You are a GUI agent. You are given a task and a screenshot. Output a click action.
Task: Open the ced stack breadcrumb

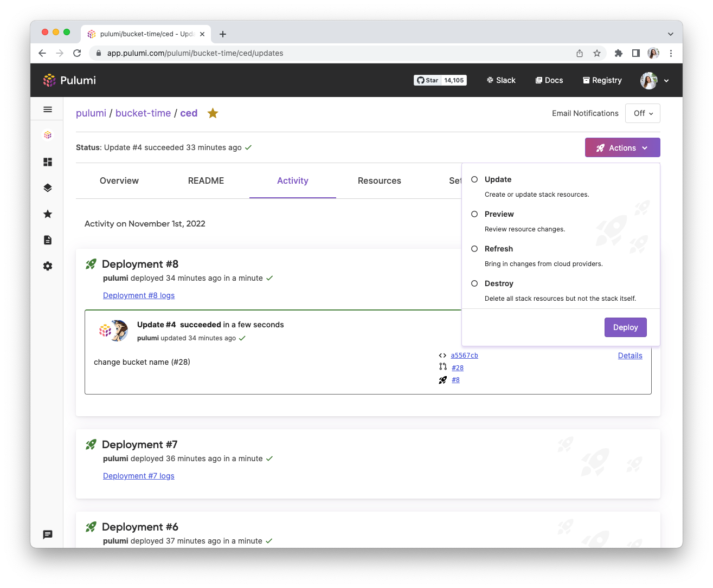pos(189,113)
